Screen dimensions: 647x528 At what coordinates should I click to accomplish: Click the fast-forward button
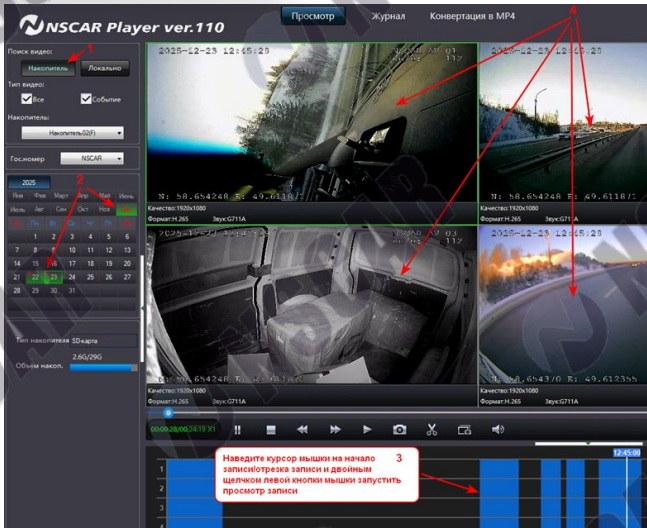click(335, 430)
